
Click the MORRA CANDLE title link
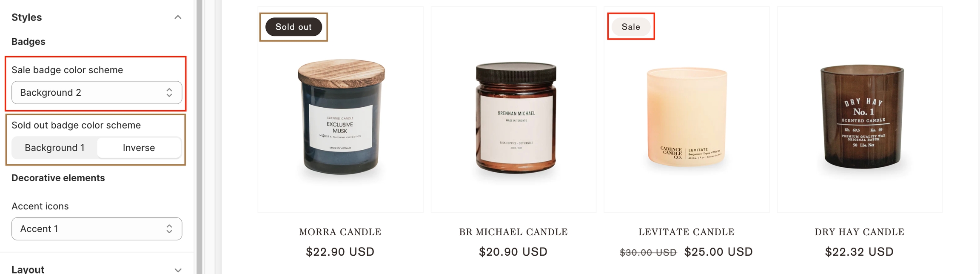(x=340, y=232)
